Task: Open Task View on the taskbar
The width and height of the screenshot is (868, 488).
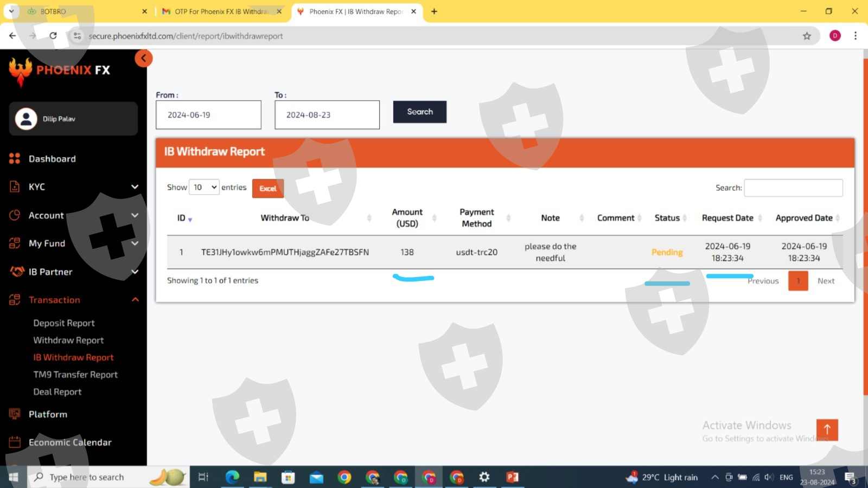Action: (x=203, y=477)
